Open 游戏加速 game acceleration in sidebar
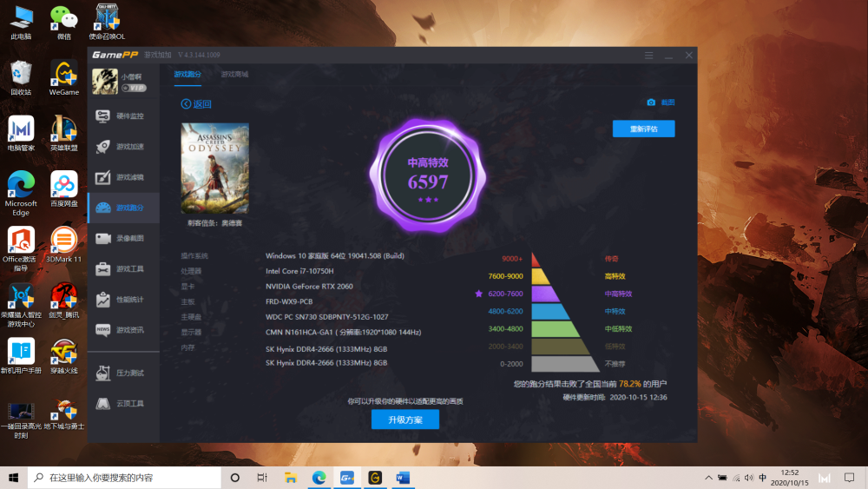 tap(123, 146)
